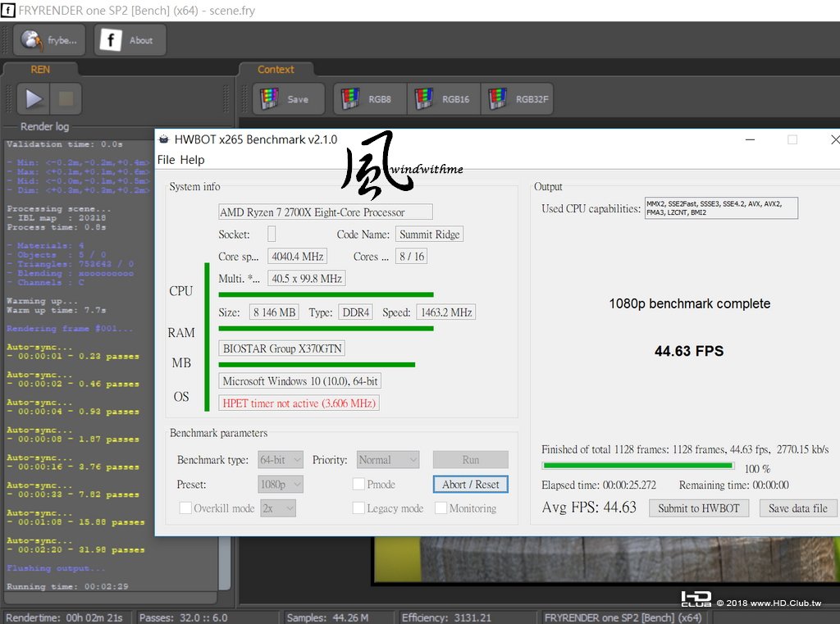Viewport: 840px width, 624px height.
Task: Click the 1080p benchmark complete message
Action: pyautogui.click(x=689, y=303)
